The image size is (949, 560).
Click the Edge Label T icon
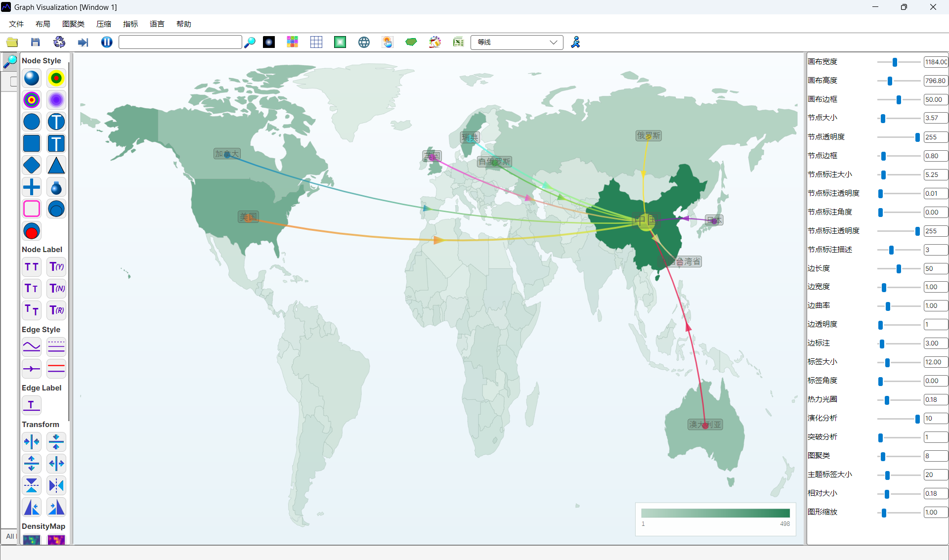(x=31, y=405)
